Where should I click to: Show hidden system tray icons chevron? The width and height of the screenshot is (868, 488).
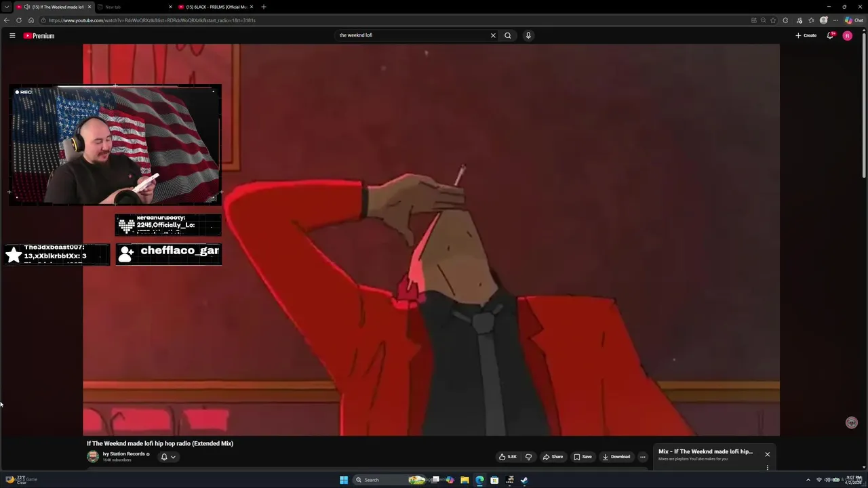pos(808,480)
